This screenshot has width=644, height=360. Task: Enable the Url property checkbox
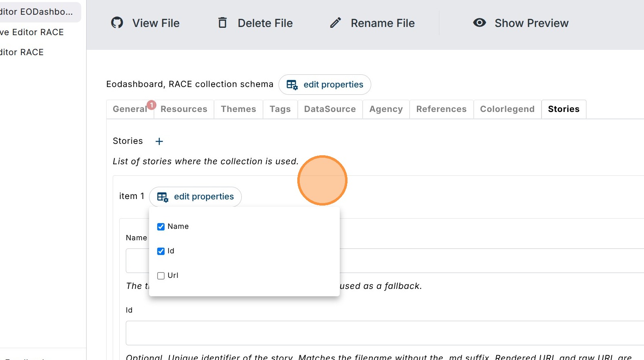[161, 276]
